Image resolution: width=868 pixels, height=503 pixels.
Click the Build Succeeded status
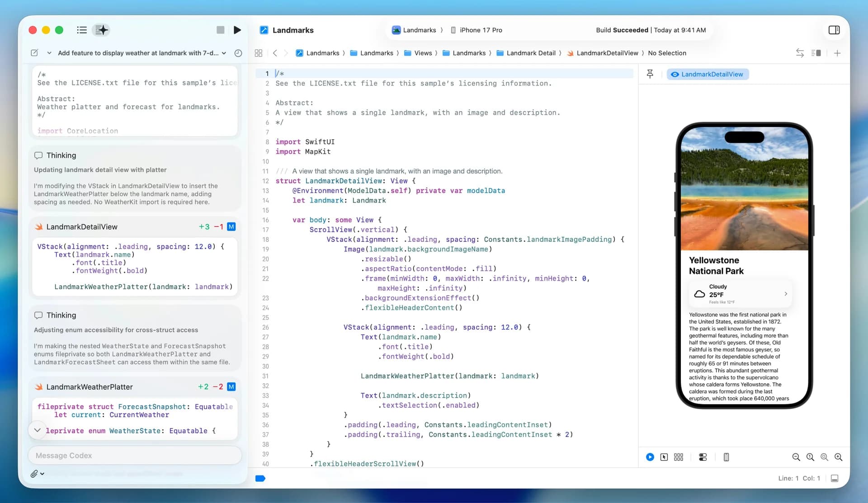tap(622, 30)
